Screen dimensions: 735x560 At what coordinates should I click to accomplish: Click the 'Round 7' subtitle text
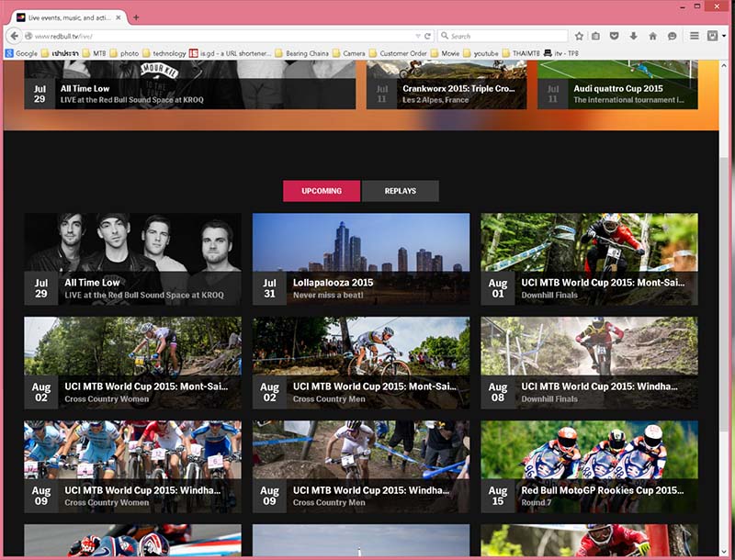pos(537,502)
